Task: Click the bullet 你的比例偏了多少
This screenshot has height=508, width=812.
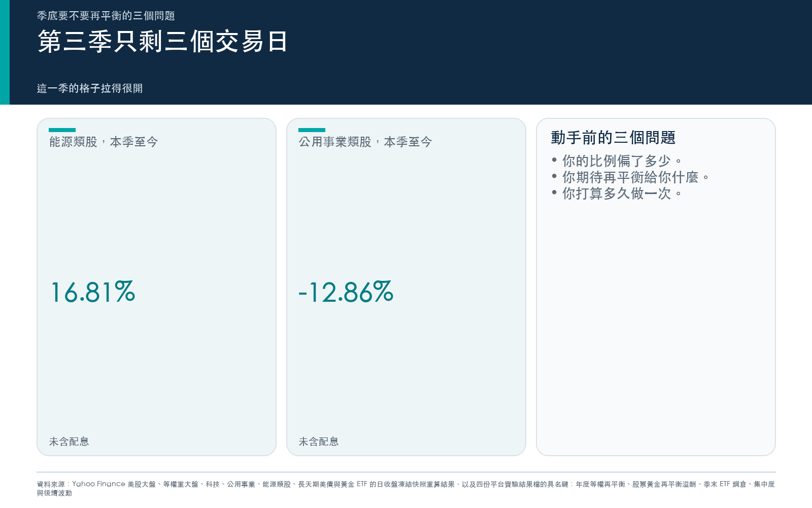Action: point(617,161)
